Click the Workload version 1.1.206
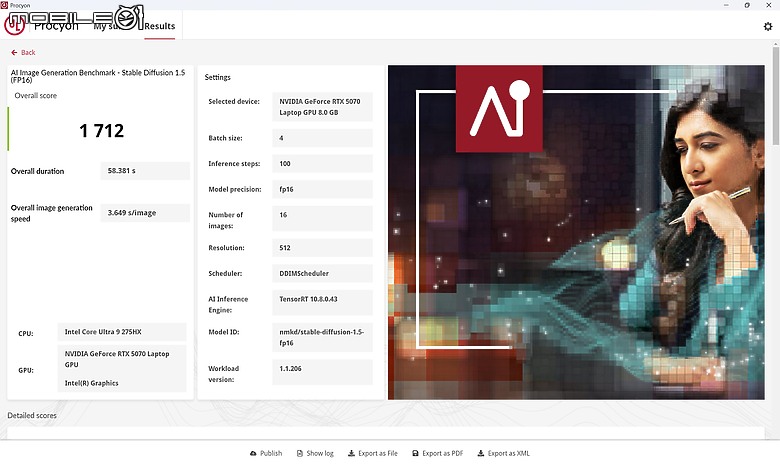Viewport: 780px width, 466px height. [322, 372]
